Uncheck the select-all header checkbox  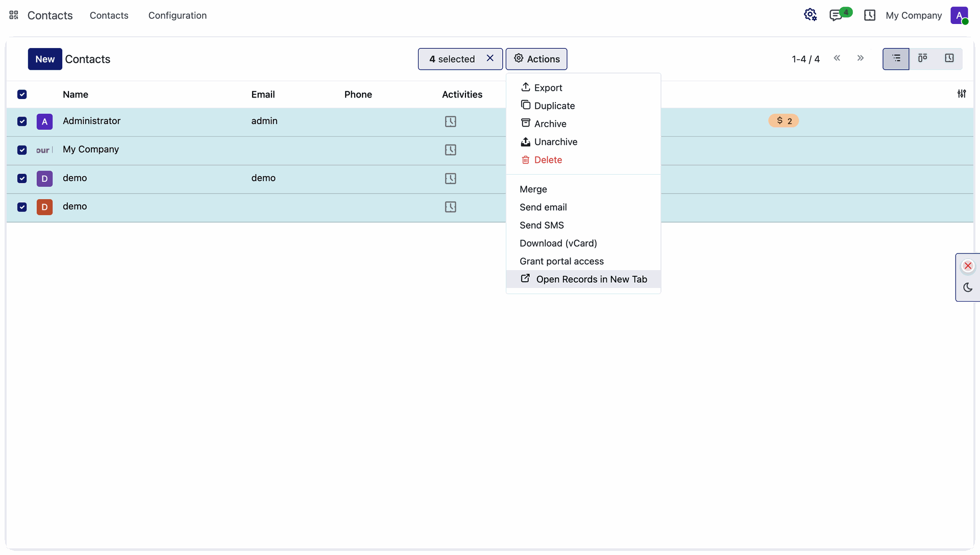click(22, 94)
